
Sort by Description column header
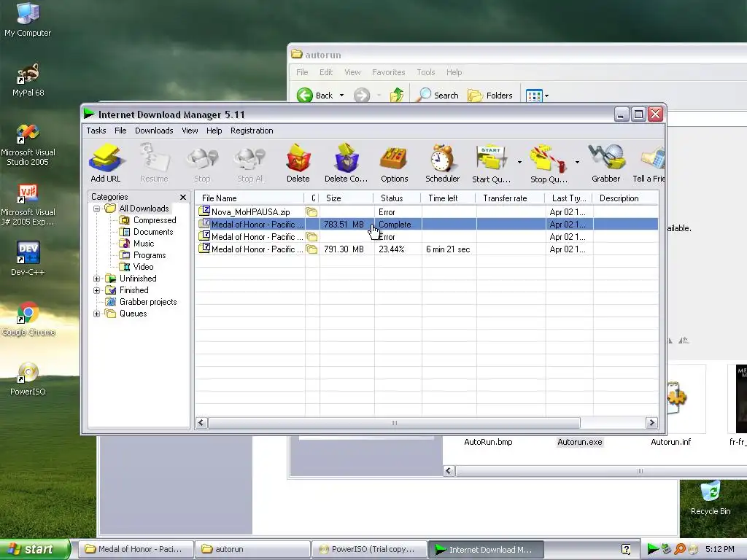(626, 198)
